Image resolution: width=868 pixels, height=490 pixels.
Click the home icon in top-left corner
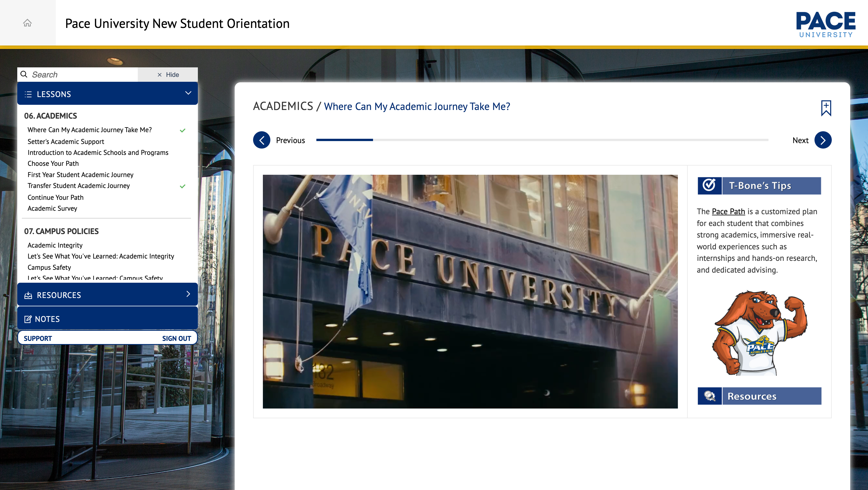pos(27,22)
